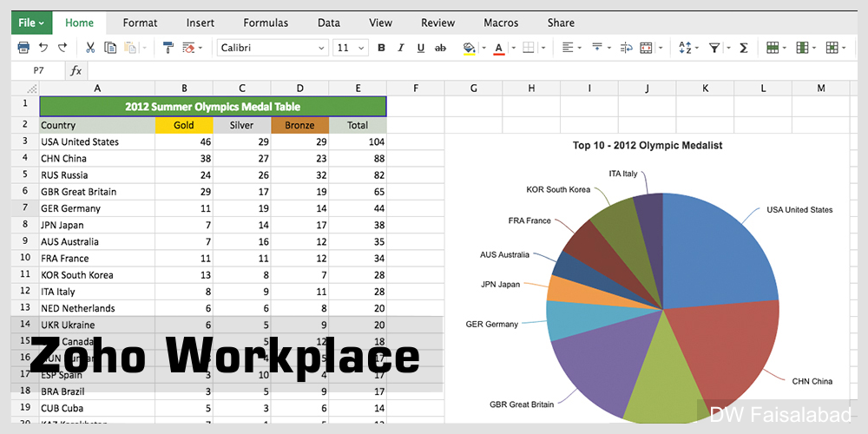Switch to the Home tab
This screenshot has height=434, width=868.
click(x=79, y=23)
